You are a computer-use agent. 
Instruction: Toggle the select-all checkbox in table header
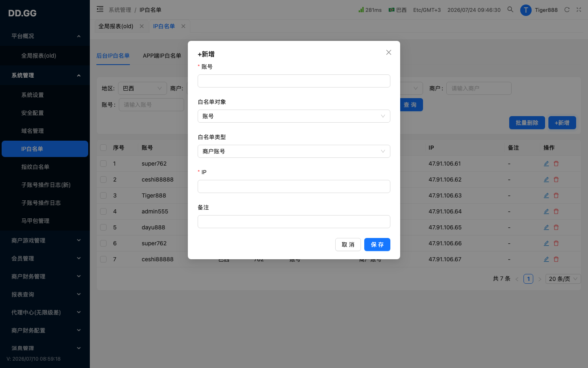coord(103,148)
